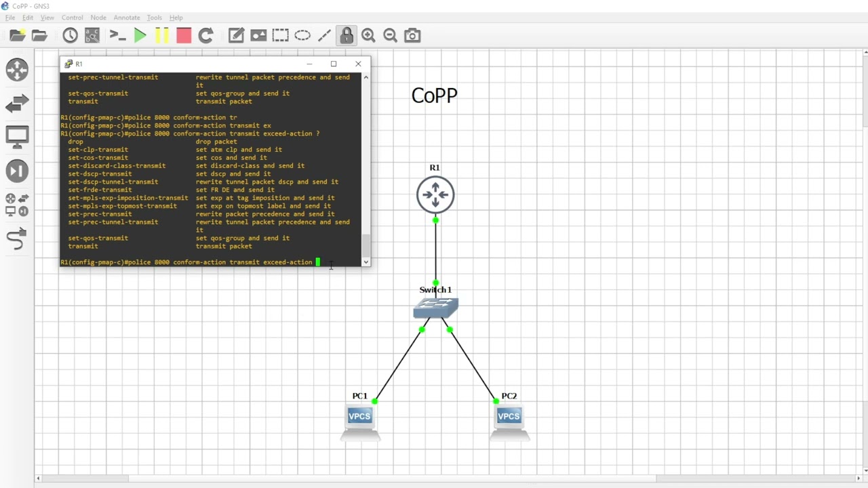The image size is (868, 488).
Task: Open the Help menu
Action: [176, 18]
